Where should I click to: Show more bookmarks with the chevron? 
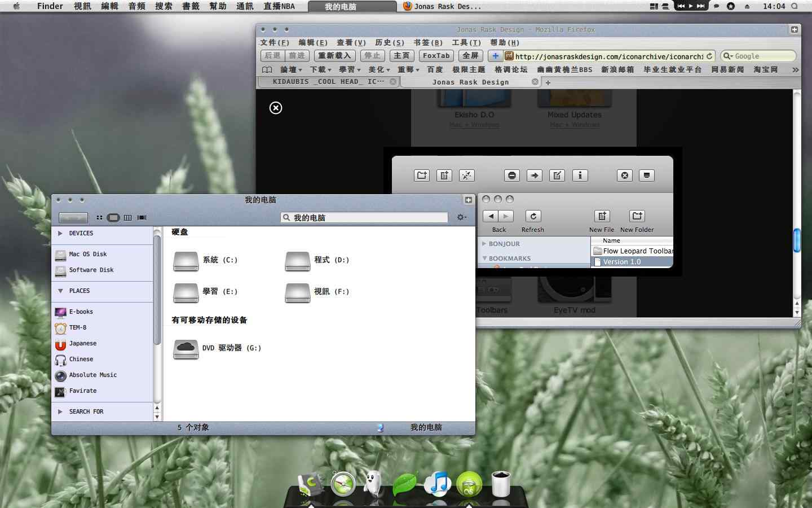[x=795, y=69]
